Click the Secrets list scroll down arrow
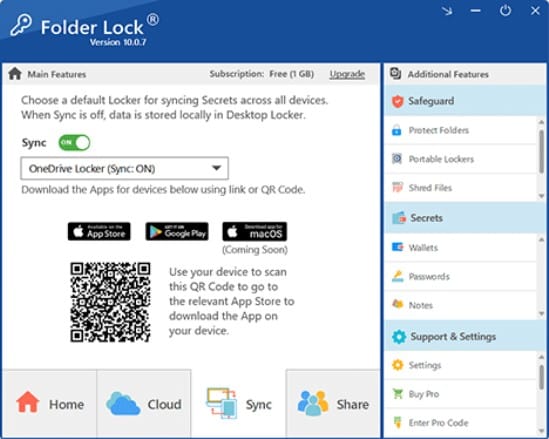This screenshot has width=549, height=439. [x=541, y=314]
